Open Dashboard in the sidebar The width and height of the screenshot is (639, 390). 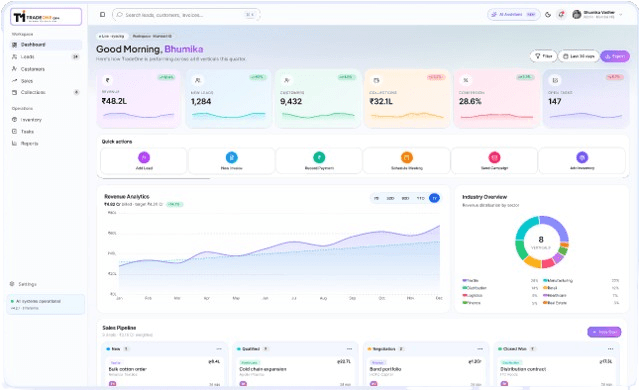coord(46,45)
